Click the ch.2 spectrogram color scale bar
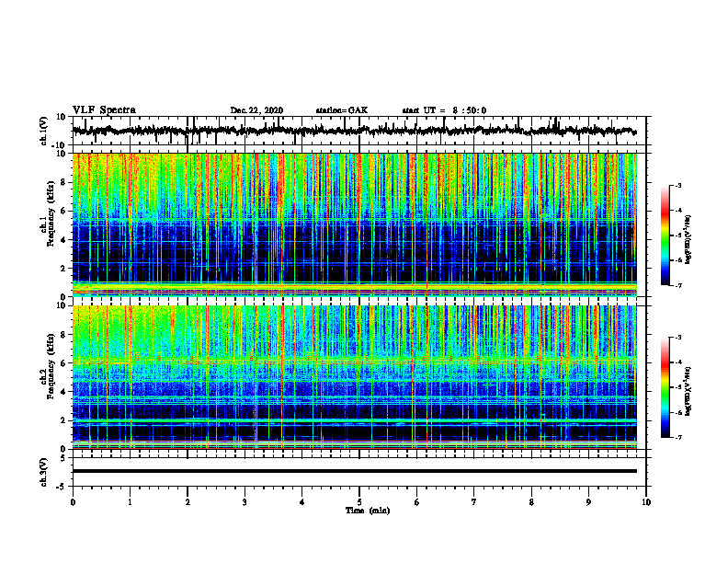The height and width of the screenshot is (563, 728). pyautogui.click(x=665, y=387)
